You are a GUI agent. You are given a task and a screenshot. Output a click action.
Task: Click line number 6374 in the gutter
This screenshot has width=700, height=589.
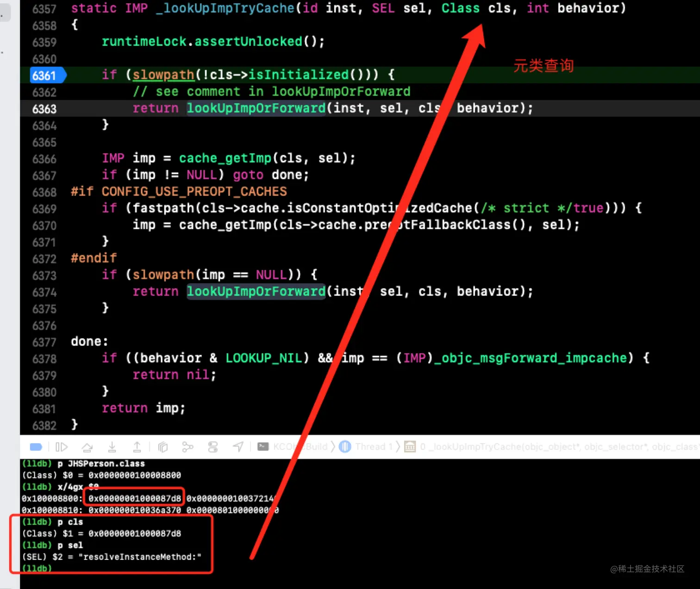pos(44,292)
